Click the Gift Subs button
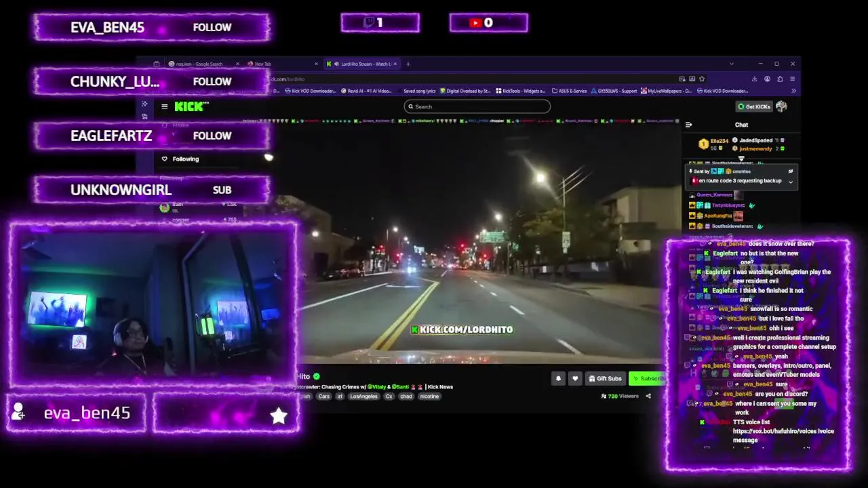 click(x=605, y=378)
